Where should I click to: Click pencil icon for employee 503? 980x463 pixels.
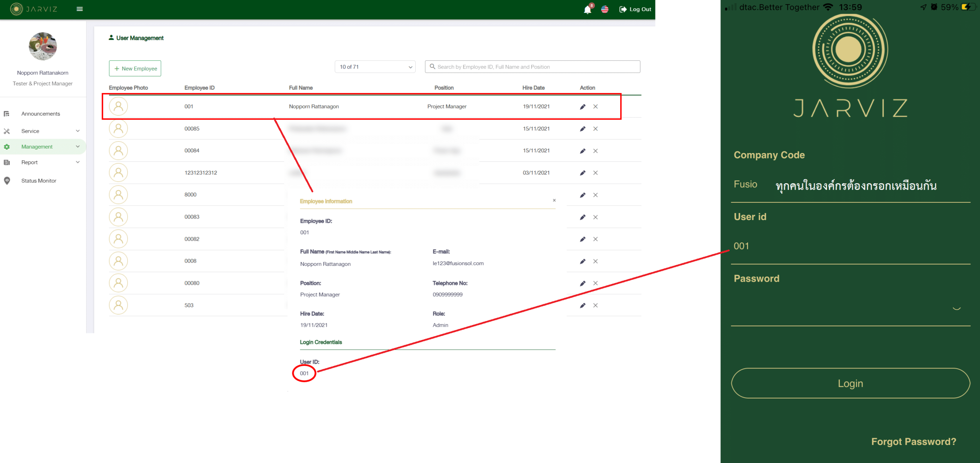click(583, 305)
